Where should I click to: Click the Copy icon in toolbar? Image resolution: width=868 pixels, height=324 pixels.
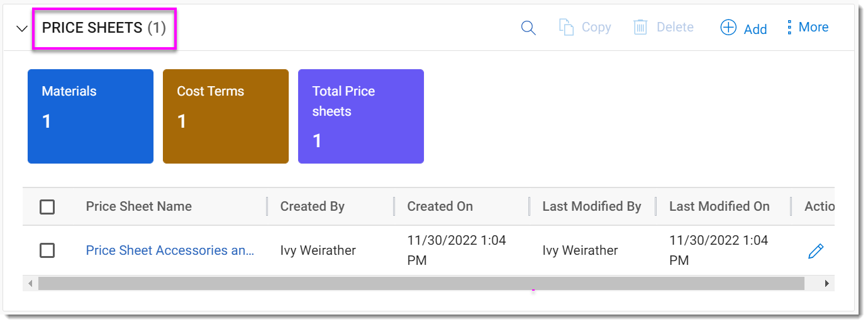(567, 28)
